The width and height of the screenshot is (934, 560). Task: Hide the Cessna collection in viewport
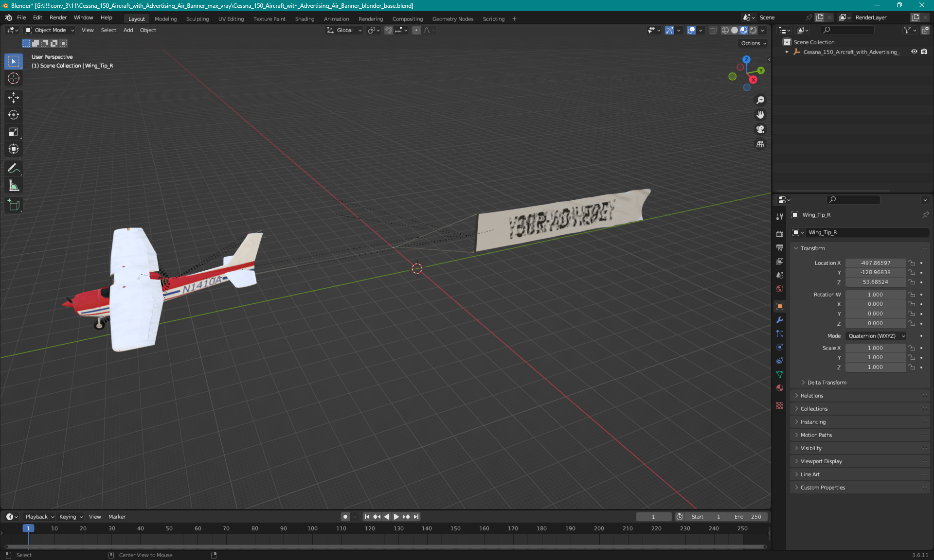click(914, 52)
